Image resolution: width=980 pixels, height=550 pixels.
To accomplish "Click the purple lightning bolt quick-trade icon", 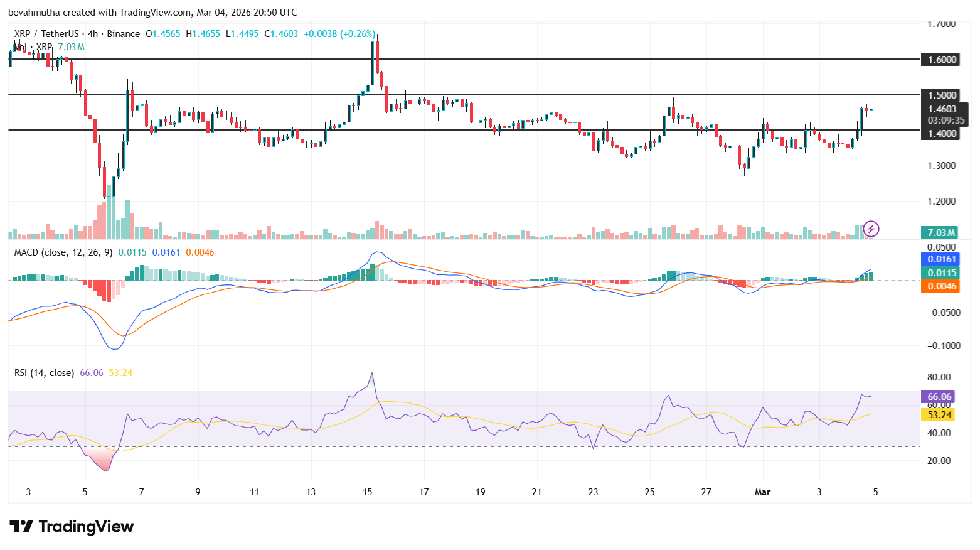I will [x=871, y=229].
